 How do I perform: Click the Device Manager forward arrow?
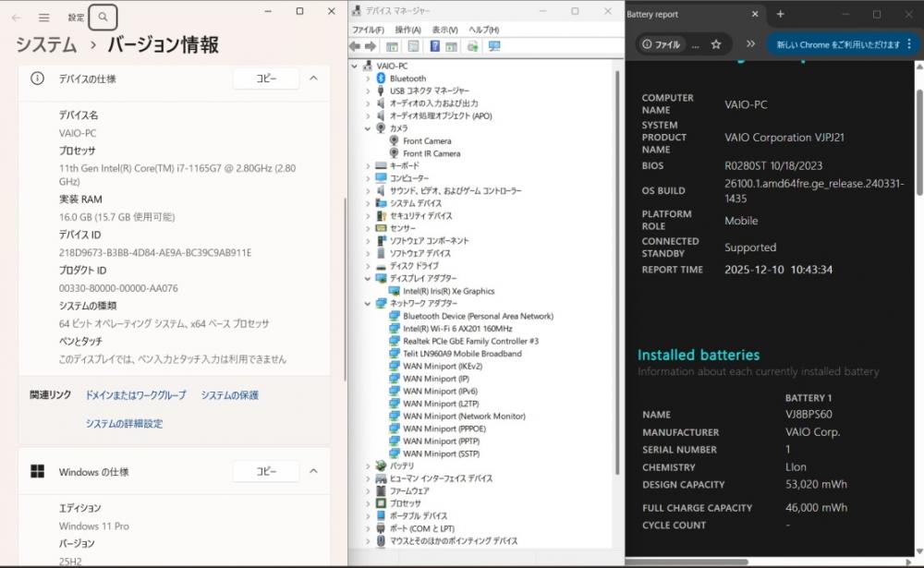371,46
